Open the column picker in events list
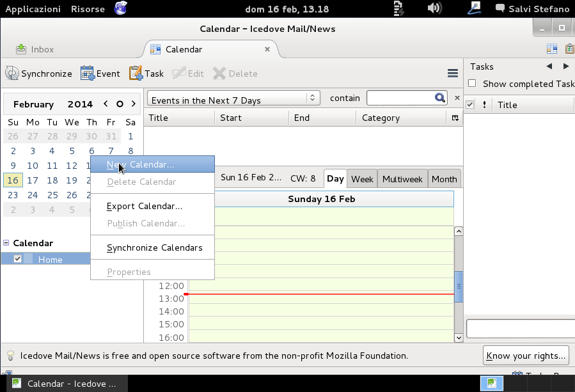This screenshot has height=392, width=575. 455,118
